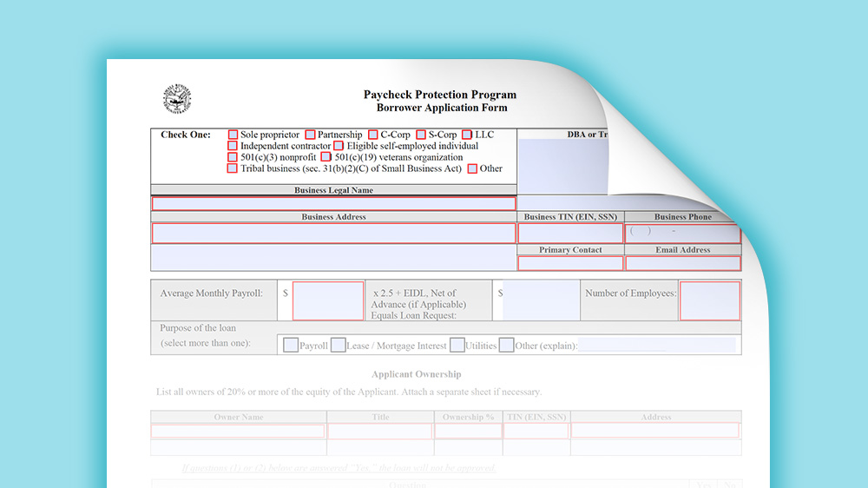Check the LLC option box
The image size is (868, 488).
pyautogui.click(x=467, y=135)
